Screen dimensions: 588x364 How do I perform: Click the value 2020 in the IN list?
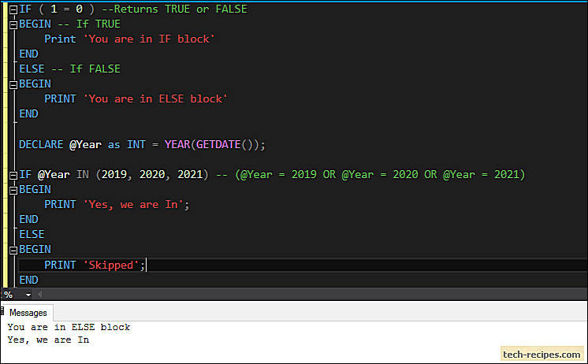click(152, 174)
